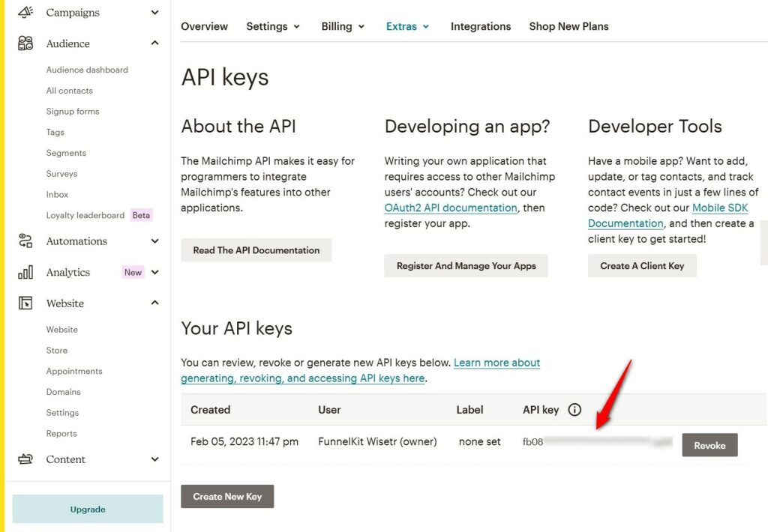The image size is (768, 532).
Task: Expand the Content section chevron
Action: [x=154, y=459]
